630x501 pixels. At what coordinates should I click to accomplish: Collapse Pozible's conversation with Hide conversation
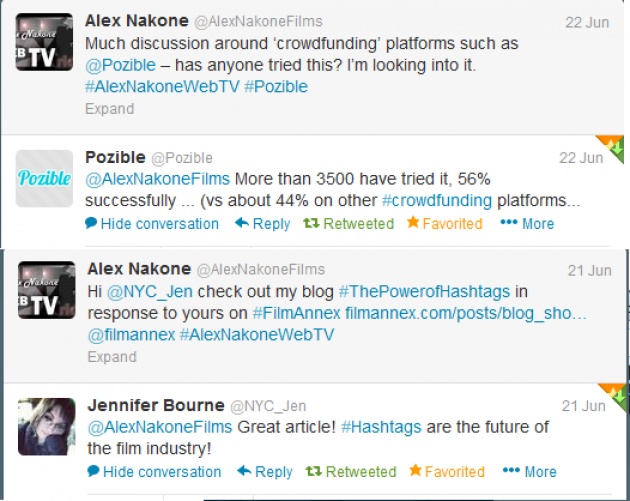click(152, 223)
